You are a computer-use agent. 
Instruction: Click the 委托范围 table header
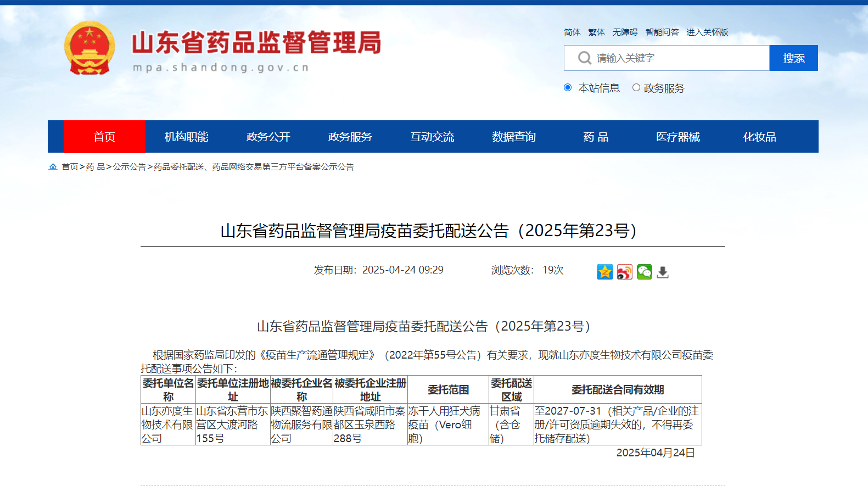pyautogui.click(x=448, y=390)
